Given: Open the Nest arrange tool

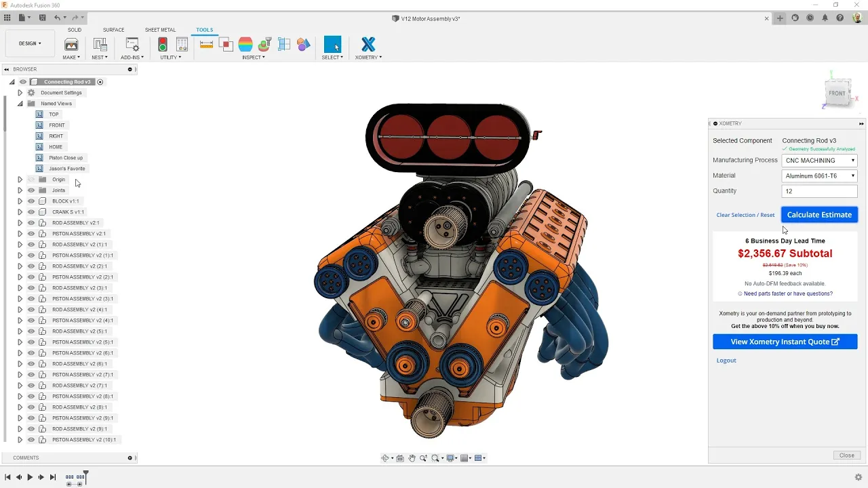Looking at the screenshot, I should tap(100, 45).
